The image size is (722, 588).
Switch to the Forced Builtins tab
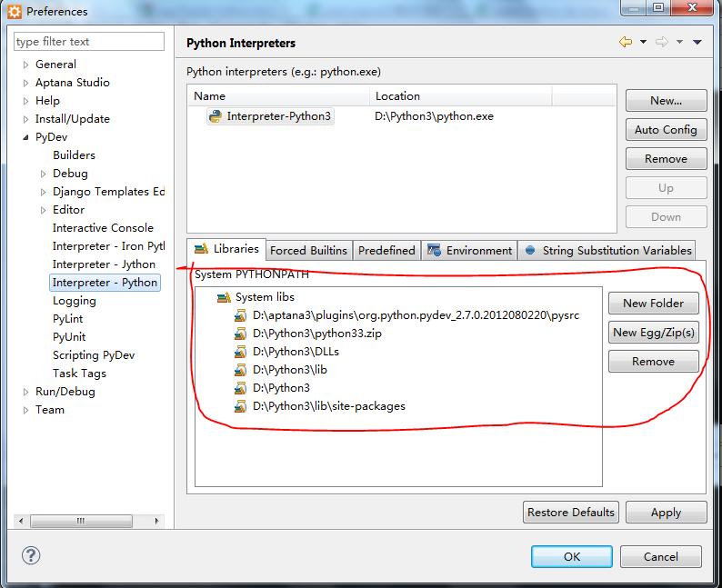[308, 251]
